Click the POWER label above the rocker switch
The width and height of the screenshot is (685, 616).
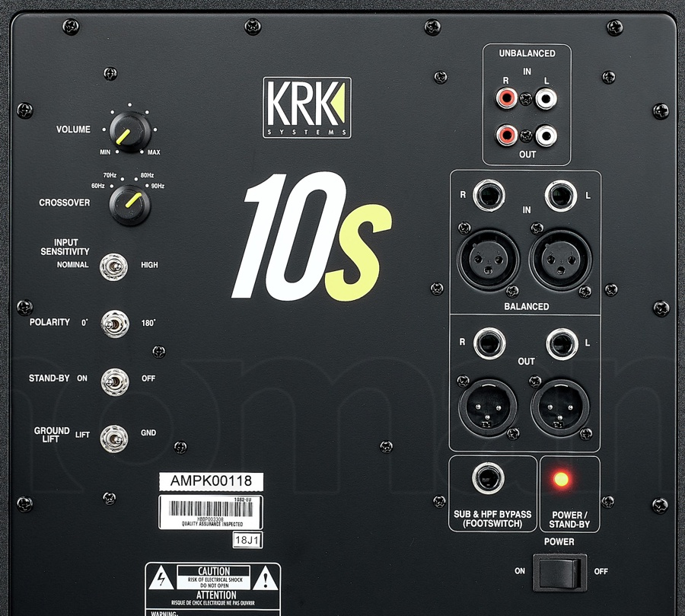coord(559,541)
